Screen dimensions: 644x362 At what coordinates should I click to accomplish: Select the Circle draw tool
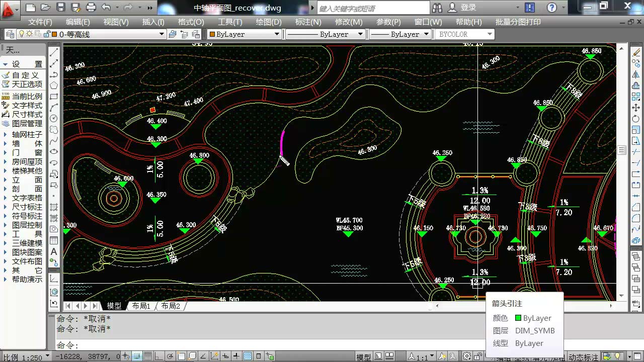click(x=54, y=119)
